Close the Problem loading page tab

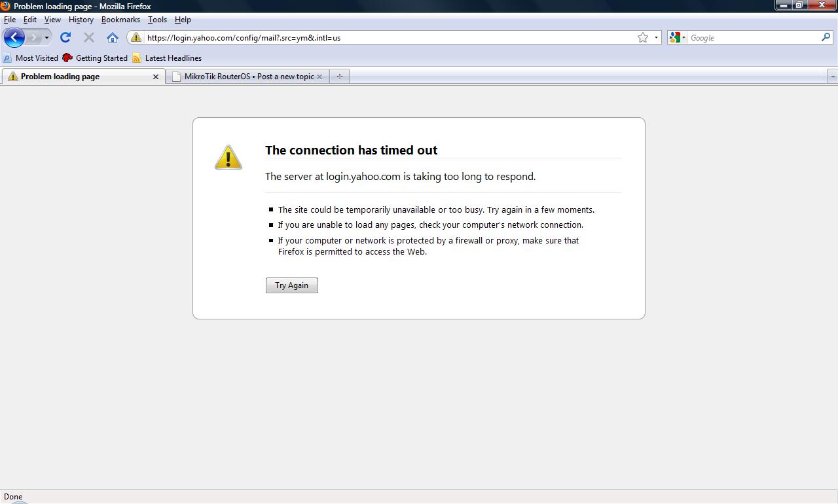point(156,77)
